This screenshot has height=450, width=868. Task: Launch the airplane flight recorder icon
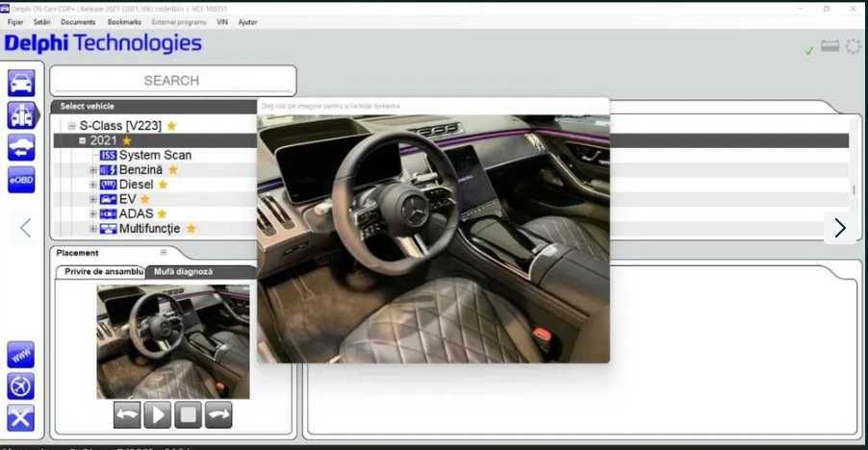[x=21, y=387]
